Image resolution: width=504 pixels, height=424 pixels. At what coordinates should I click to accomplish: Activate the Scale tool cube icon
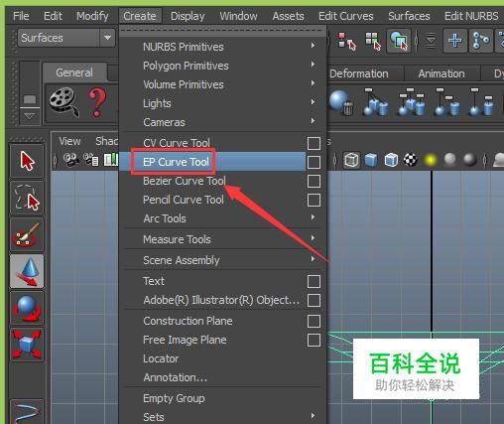coord(27,345)
